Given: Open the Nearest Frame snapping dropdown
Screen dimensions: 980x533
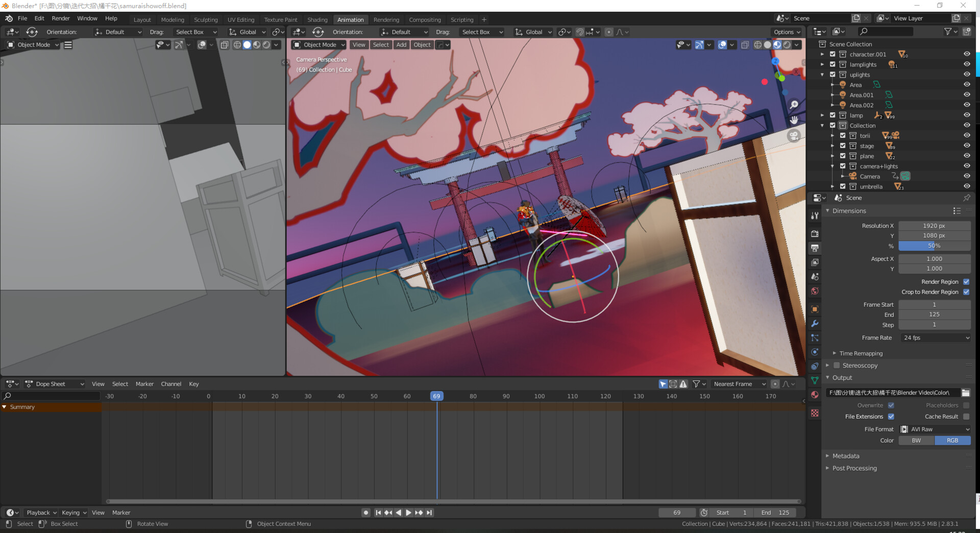Looking at the screenshot, I should (x=739, y=384).
